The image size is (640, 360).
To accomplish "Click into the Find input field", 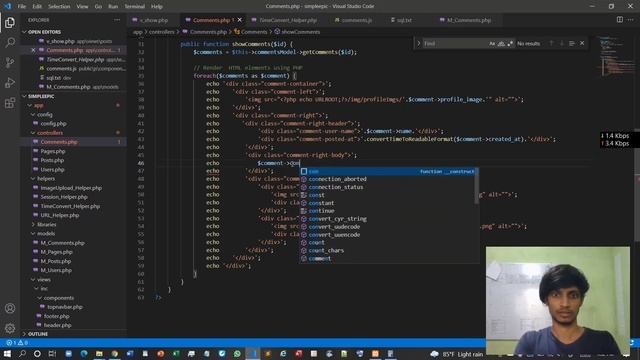I will (455, 43).
